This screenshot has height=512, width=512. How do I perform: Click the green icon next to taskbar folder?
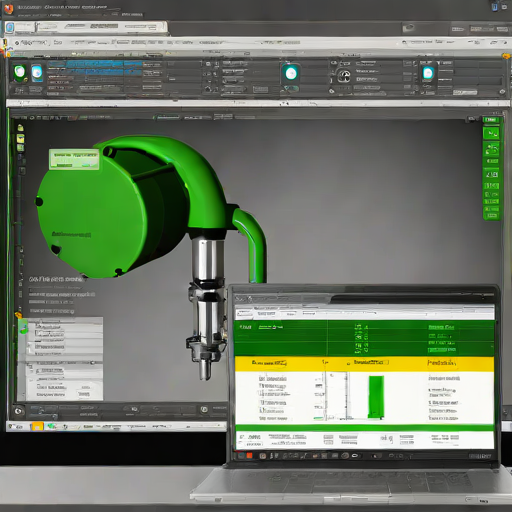[51, 426]
